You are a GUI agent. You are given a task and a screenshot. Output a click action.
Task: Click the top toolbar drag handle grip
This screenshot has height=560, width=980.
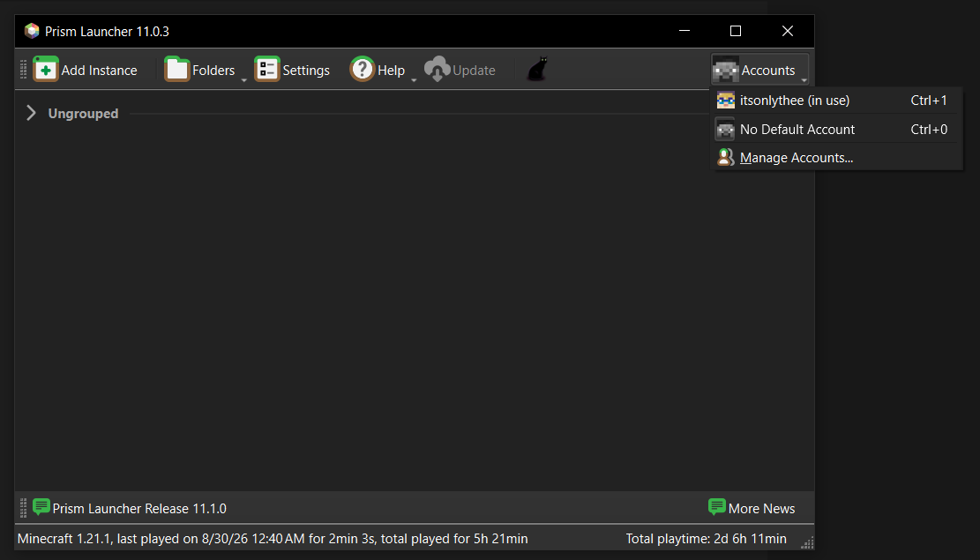(x=23, y=70)
